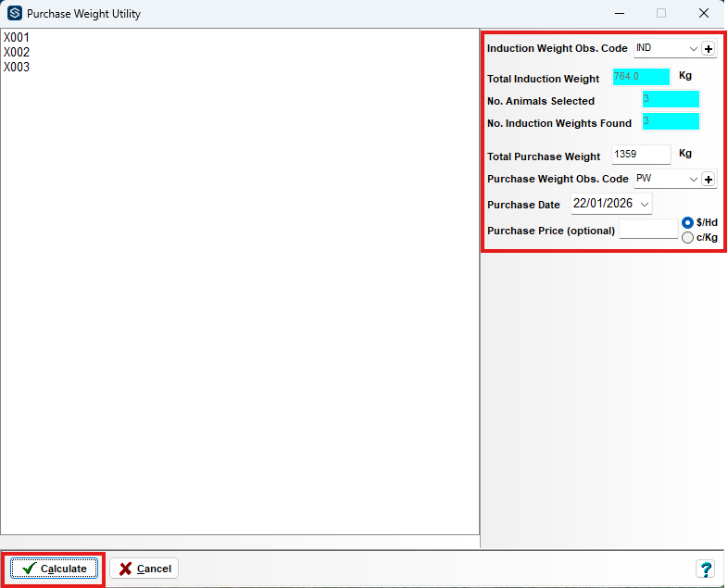Screen dimensions: 728x588
Task: Open the Purchase Date picker dropdown
Action: (645, 204)
